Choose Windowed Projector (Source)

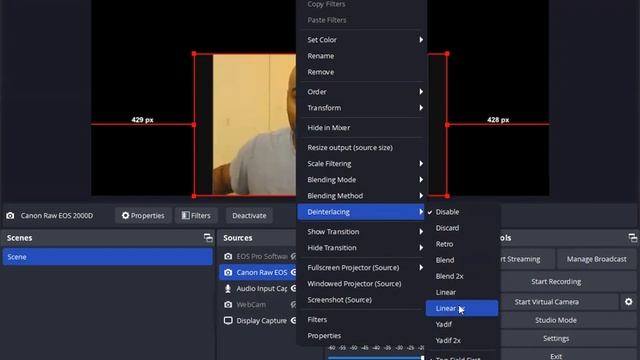(361, 284)
